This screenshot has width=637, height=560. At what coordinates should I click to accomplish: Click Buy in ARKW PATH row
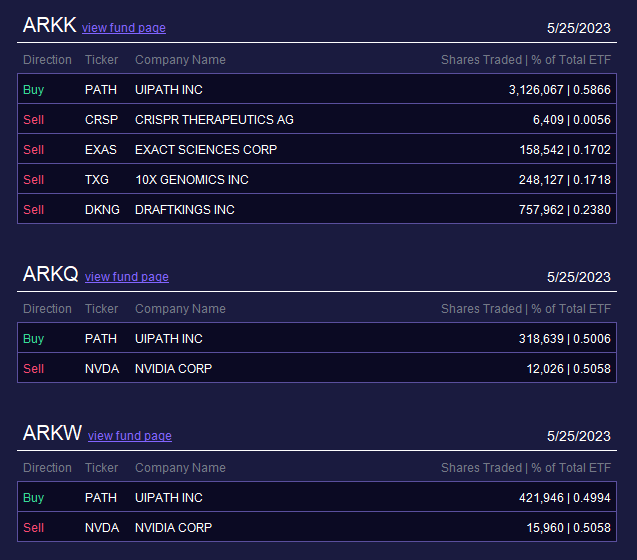33,497
